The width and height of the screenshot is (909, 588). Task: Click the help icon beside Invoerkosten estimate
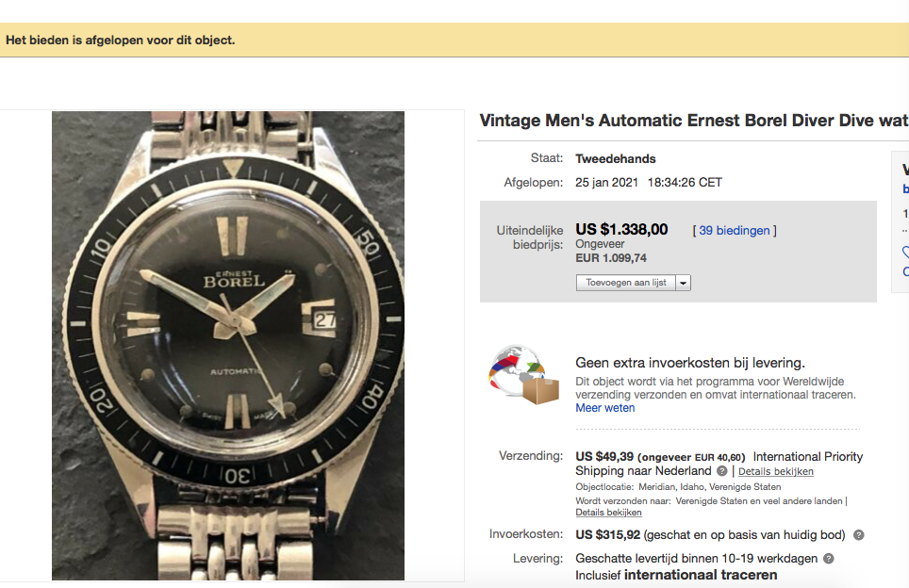pos(859,535)
